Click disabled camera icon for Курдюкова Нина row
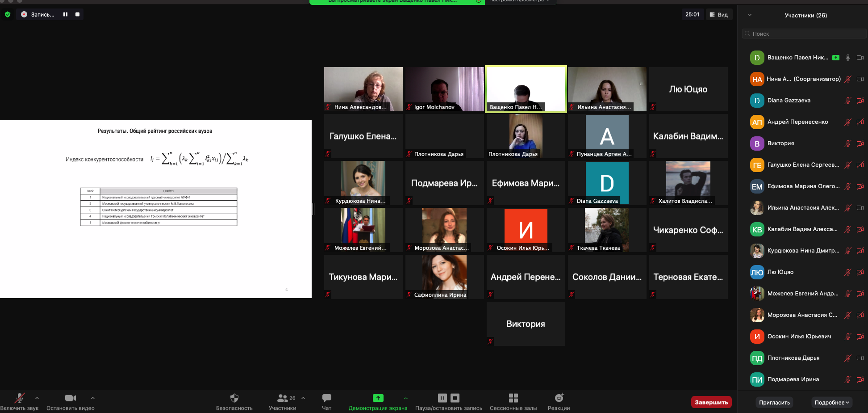Image resolution: width=868 pixels, height=413 pixels. pos(860,251)
